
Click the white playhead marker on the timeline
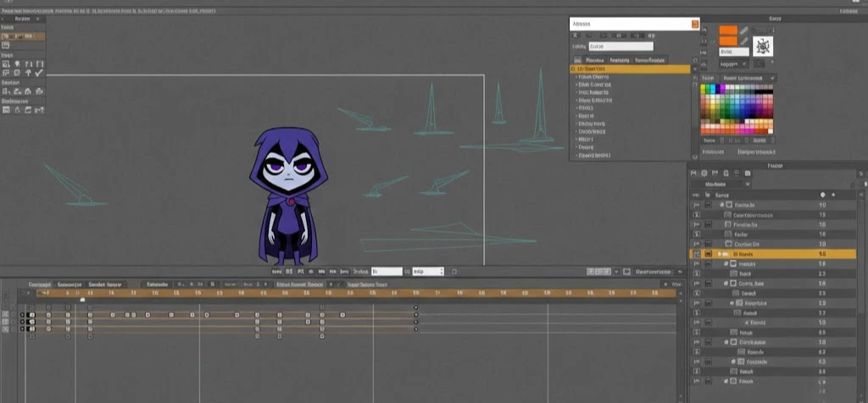pyautogui.click(x=82, y=299)
